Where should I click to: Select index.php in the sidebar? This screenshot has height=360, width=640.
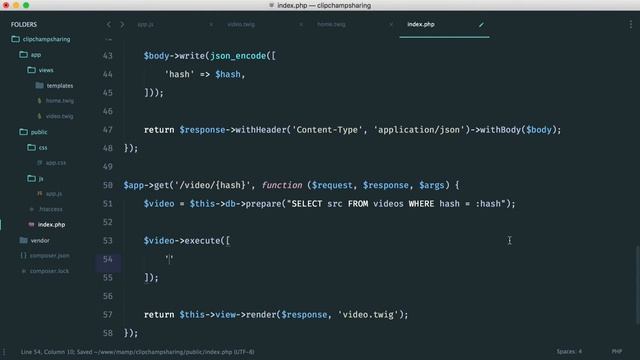click(51, 224)
